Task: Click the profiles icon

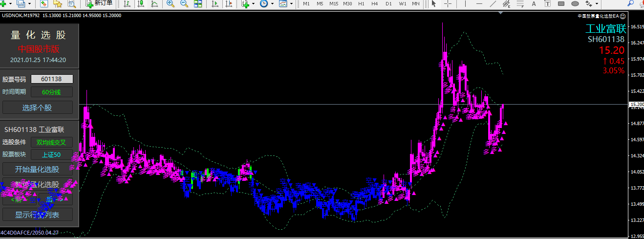Action: pyautogui.click(x=21, y=3)
